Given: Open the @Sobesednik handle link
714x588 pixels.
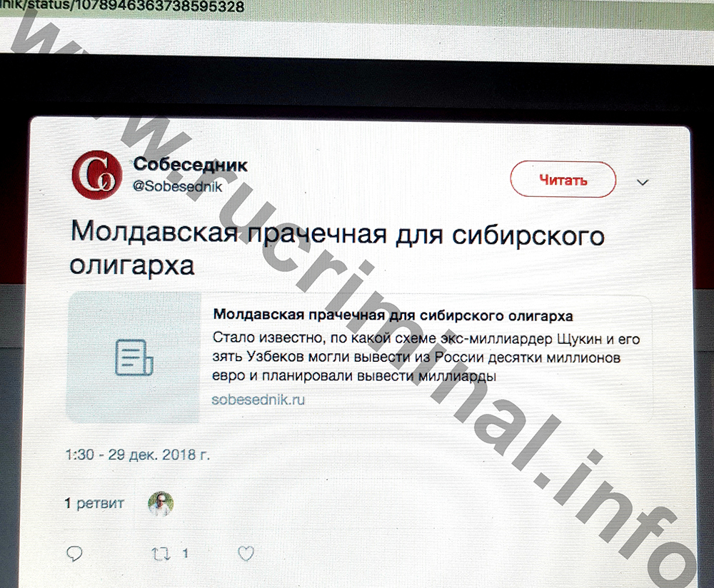Looking at the screenshot, I should pos(178,186).
